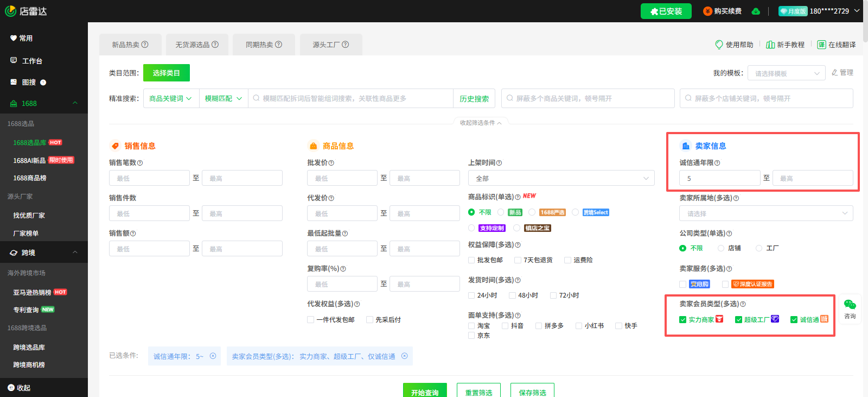Switch to the 无货源选品 tab
The image size is (868, 397).
pyautogui.click(x=197, y=45)
